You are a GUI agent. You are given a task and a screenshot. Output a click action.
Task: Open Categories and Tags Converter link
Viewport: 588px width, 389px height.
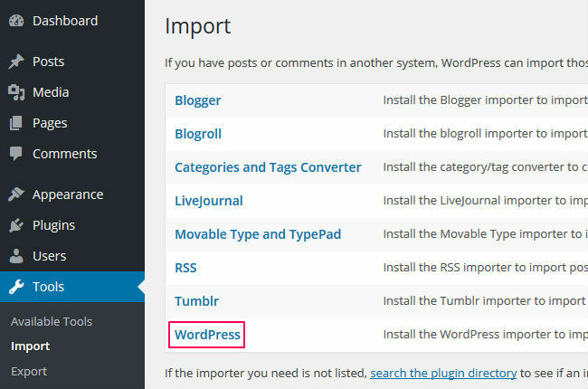(x=268, y=167)
